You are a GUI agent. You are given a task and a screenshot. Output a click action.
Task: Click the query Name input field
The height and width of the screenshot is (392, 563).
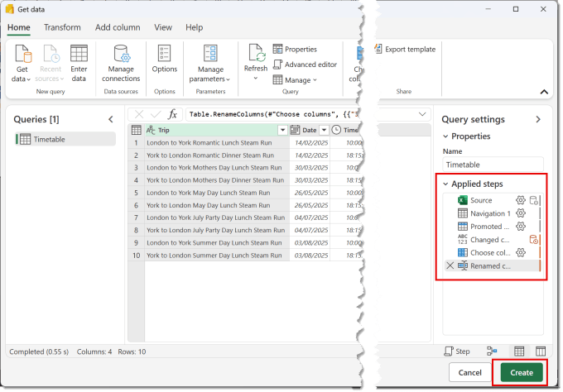click(493, 165)
